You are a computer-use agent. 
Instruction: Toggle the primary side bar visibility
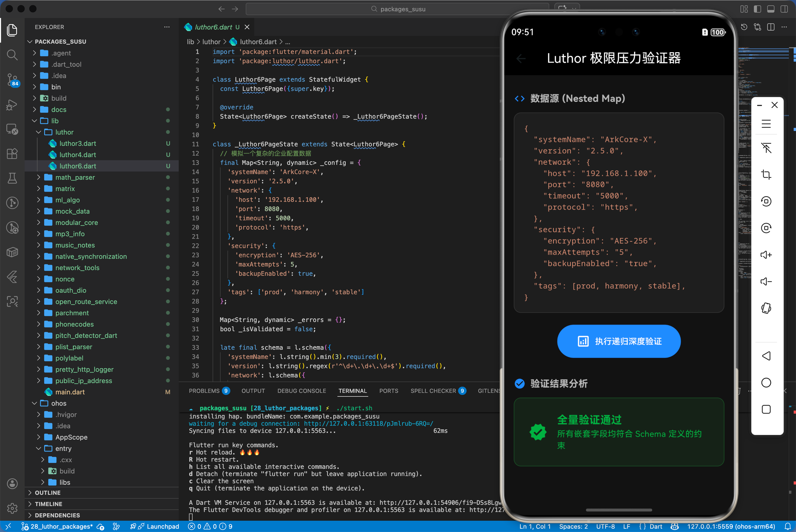(x=757, y=9)
